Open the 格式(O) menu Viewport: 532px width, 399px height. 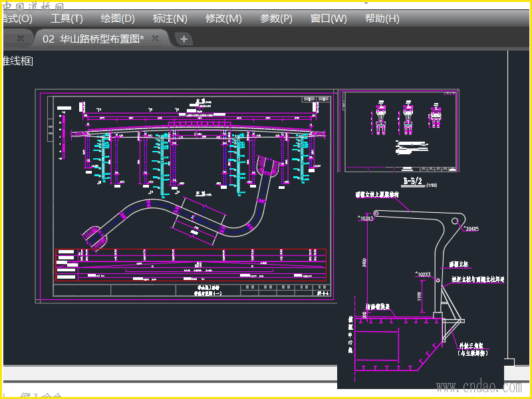coord(17,19)
